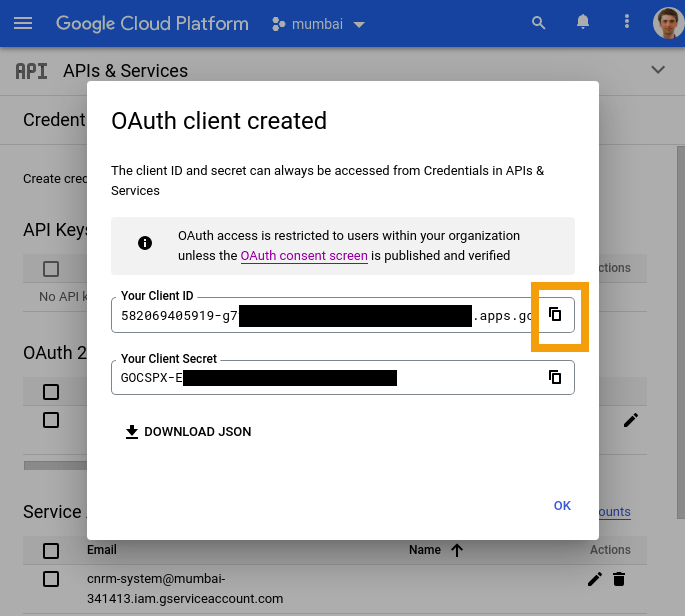The height and width of the screenshot is (616, 685).
Task: Click the search magnifier icon
Action: pos(539,23)
